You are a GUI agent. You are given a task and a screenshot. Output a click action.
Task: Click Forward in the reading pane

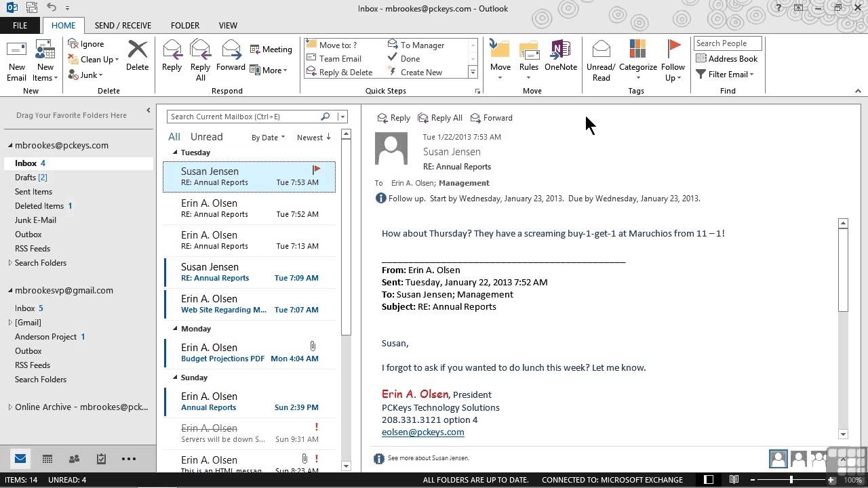tap(491, 118)
